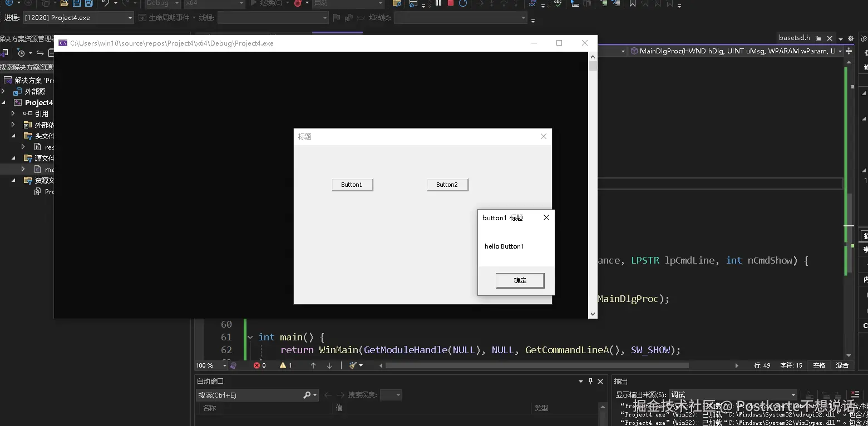Viewport: 868px width, 426px height.
Task: Select the basetsd.h editor tab
Action: click(x=794, y=38)
